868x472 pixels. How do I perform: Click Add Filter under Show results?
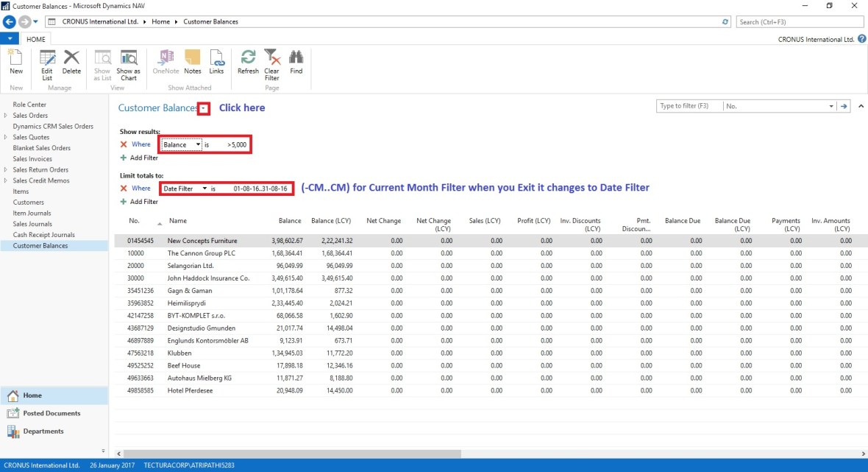click(140, 158)
